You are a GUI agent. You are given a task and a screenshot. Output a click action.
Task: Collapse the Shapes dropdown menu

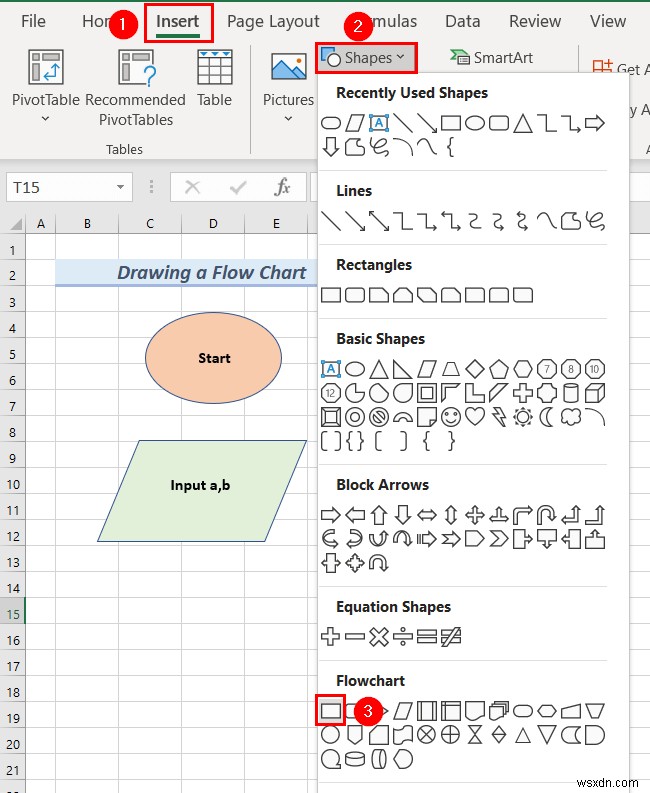367,58
